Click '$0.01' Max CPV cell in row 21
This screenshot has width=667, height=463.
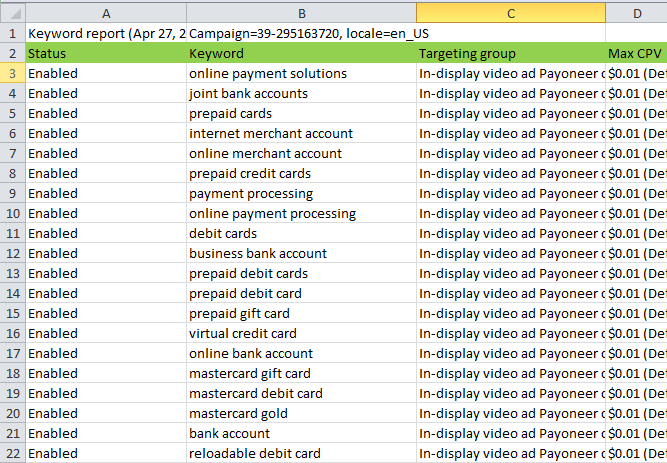point(636,433)
